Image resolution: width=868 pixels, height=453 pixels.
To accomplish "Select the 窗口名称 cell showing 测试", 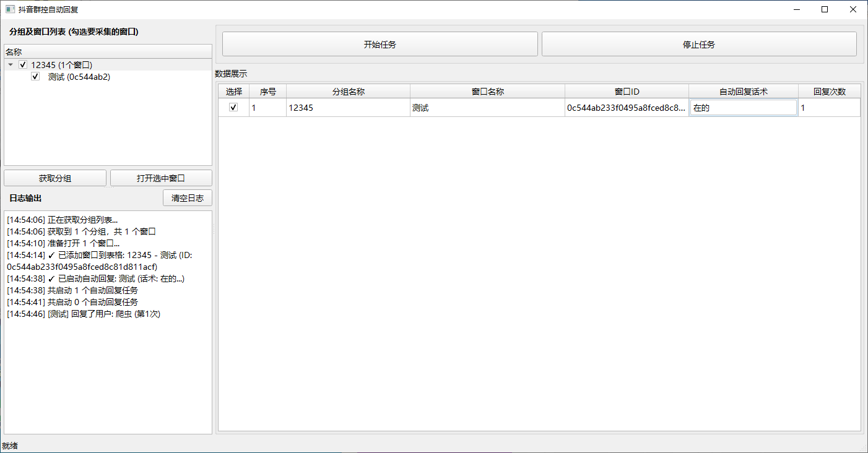I will click(x=487, y=108).
